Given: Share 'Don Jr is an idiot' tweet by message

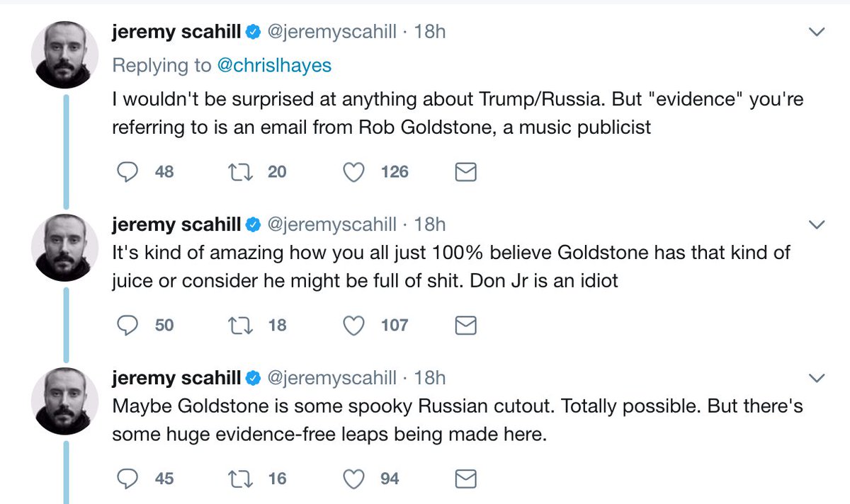Looking at the screenshot, I should pos(465,326).
